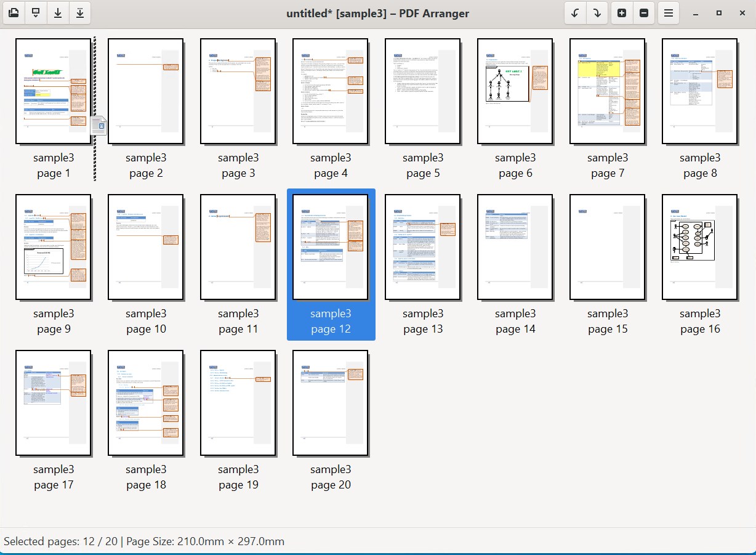This screenshot has width=756, height=555.
Task: Click the "sample3 page 14" label
Action: pos(515,322)
